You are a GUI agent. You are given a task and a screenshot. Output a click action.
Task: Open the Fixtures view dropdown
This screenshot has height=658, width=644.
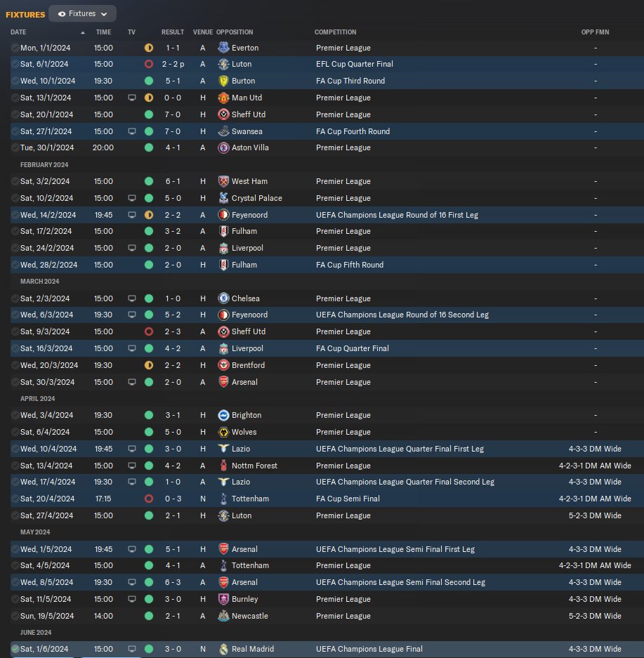pyautogui.click(x=82, y=14)
